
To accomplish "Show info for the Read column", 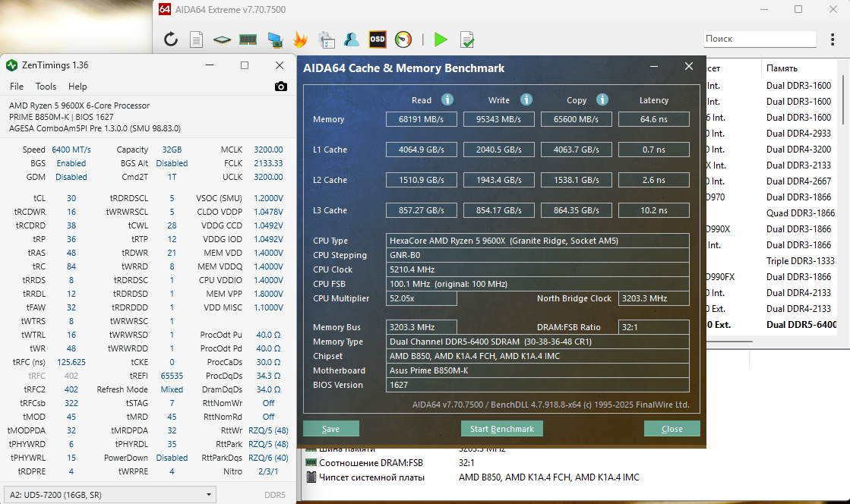I will click(447, 99).
